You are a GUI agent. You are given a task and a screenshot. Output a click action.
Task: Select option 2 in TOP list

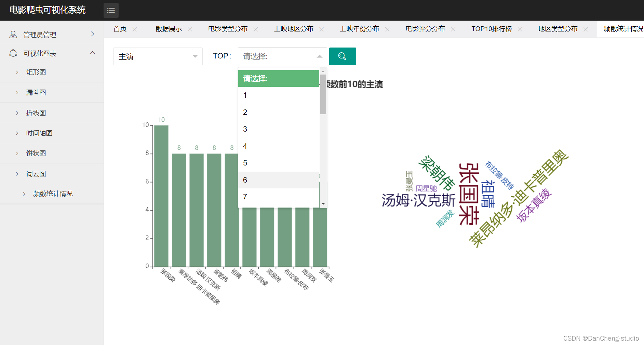pyautogui.click(x=279, y=112)
